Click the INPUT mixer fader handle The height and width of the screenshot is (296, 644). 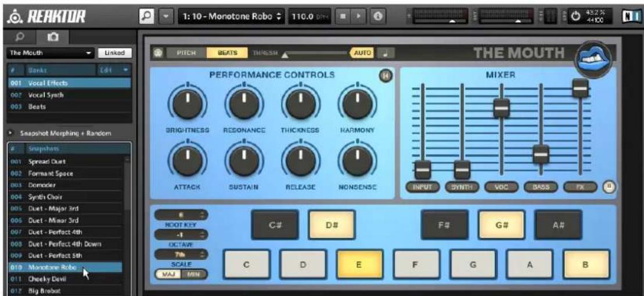tap(423, 169)
